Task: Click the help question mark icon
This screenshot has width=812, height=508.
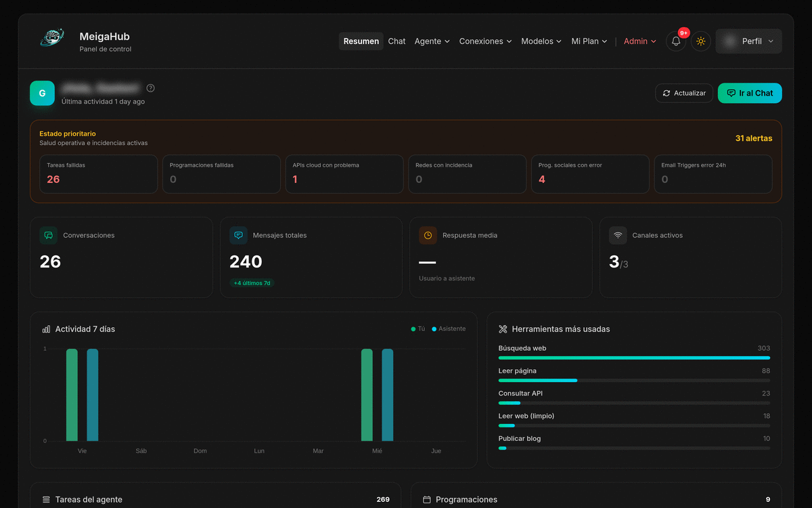Action: point(150,88)
